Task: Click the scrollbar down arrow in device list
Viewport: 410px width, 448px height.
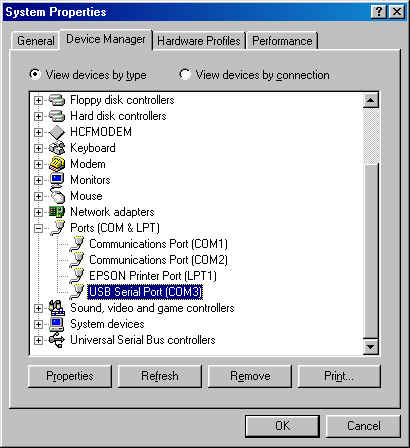Action: coord(371,347)
